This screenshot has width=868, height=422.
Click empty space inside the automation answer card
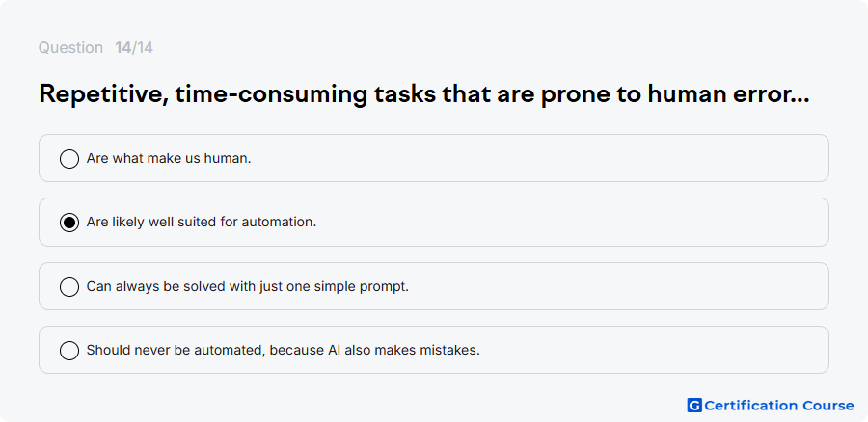point(554,222)
